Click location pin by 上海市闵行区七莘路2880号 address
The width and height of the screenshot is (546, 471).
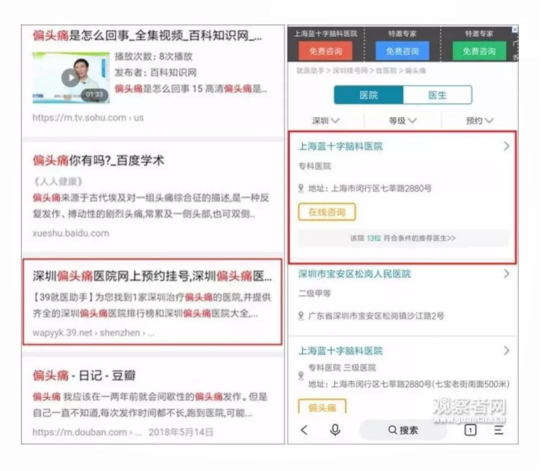(x=301, y=188)
